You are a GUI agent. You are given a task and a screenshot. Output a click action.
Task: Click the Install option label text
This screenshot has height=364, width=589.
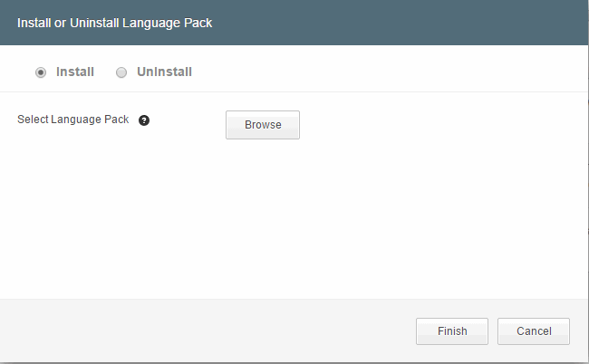coord(75,72)
